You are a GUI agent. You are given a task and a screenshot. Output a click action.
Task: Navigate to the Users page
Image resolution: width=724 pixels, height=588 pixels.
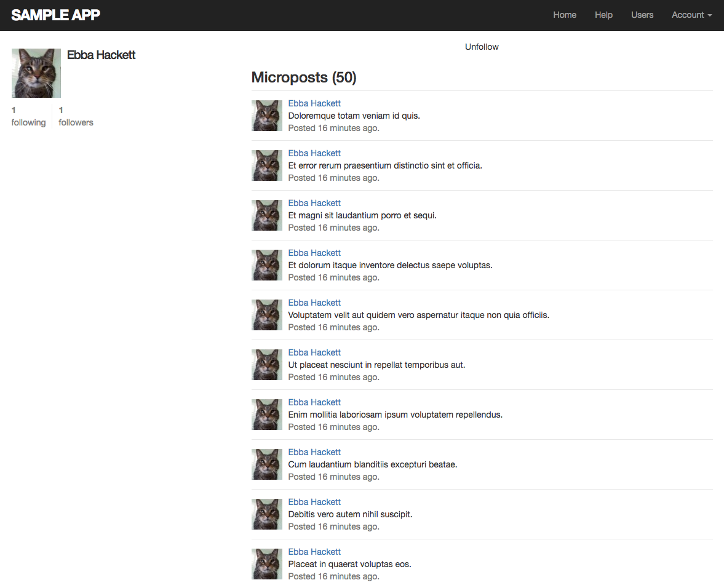tap(642, 15)
